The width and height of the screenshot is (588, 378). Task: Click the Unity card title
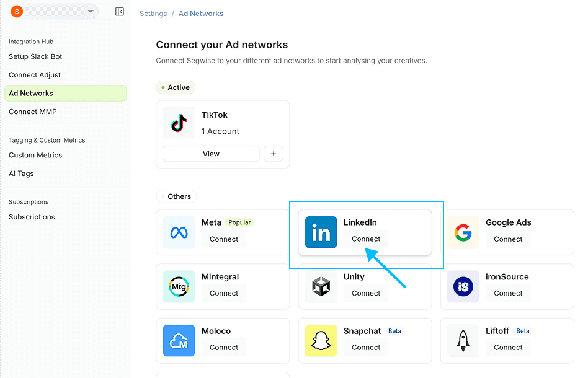(354, 277)
